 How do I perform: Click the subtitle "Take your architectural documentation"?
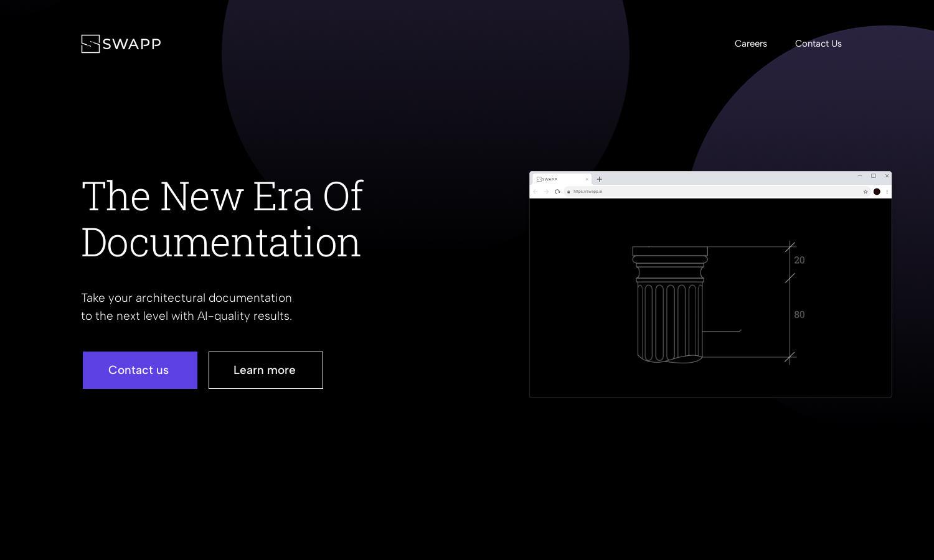coord(186,298)
